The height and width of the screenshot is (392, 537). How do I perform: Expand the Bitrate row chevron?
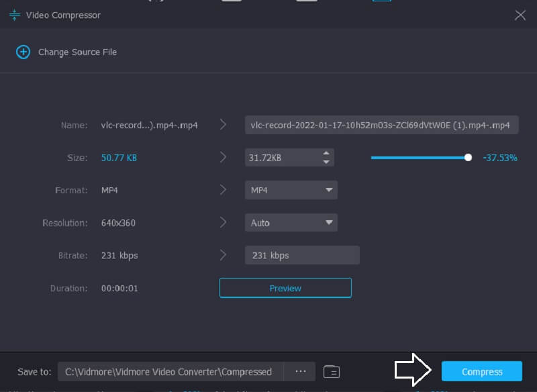point(224,255)
